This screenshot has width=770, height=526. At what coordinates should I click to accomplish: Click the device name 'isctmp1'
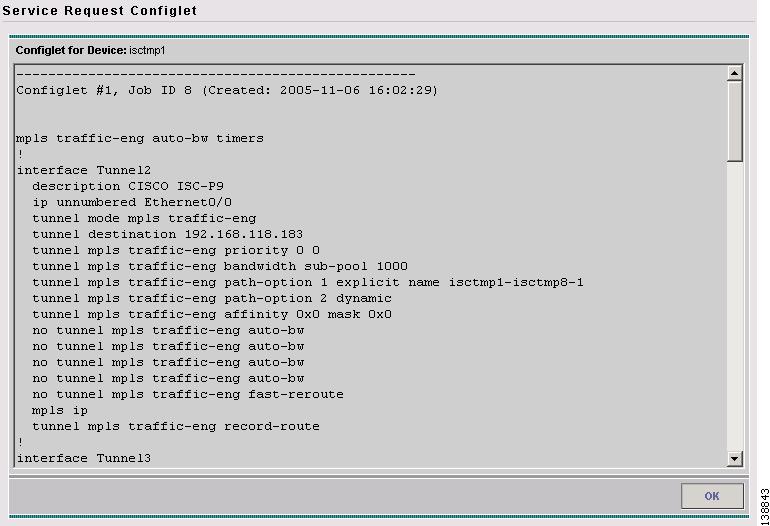pos(147,51)
